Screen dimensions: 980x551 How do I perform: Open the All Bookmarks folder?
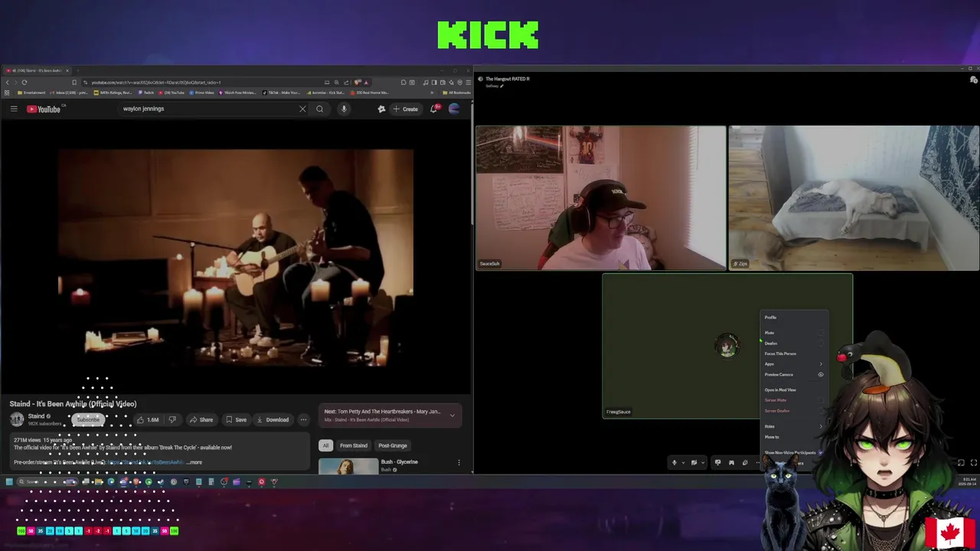point(458,93)
